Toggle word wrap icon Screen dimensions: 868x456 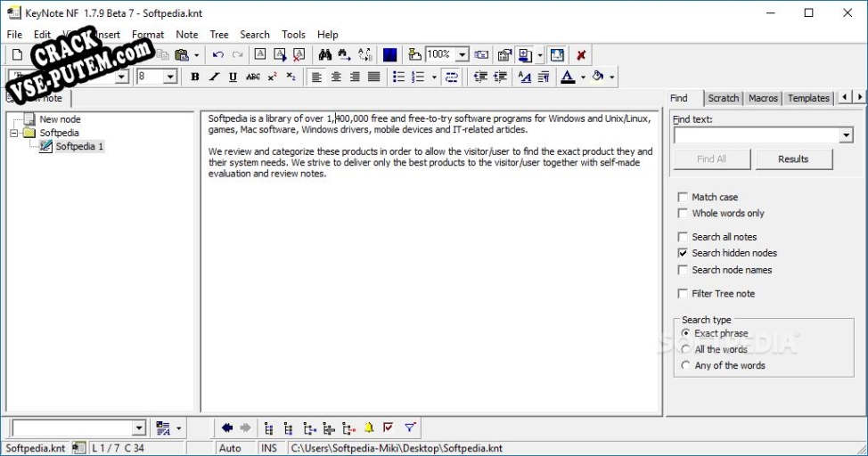452,77
